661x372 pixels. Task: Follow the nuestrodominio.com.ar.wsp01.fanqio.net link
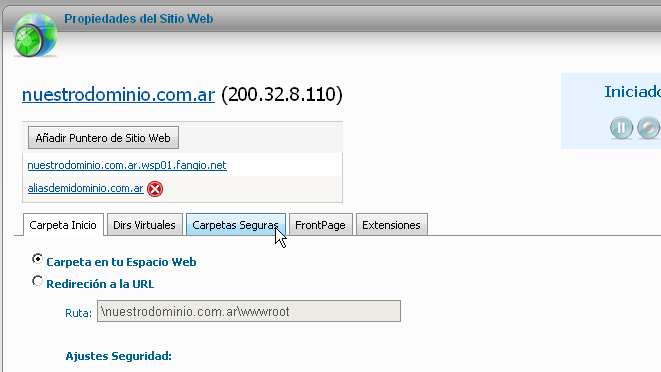127,165
